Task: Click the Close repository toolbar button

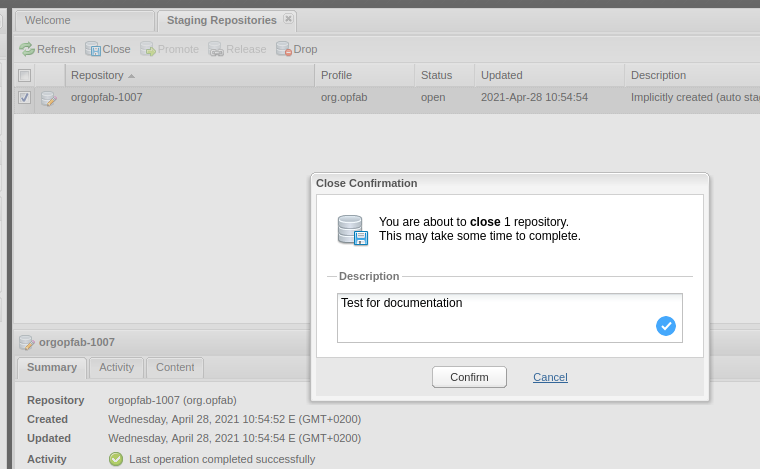Action: pos(108,49)
